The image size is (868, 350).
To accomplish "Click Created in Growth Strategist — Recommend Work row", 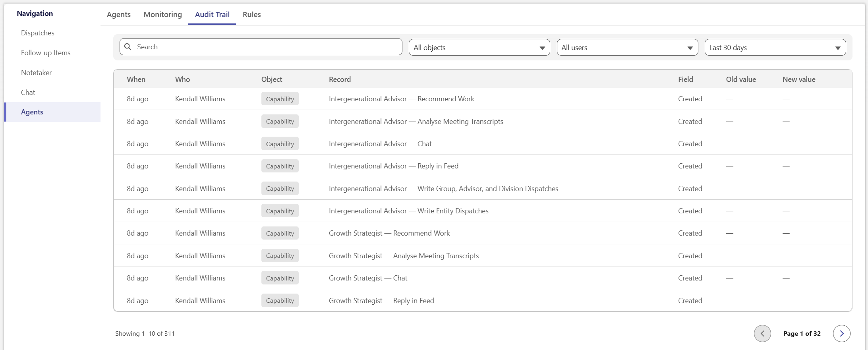I will pyautogui.click(x=690, y=233).
